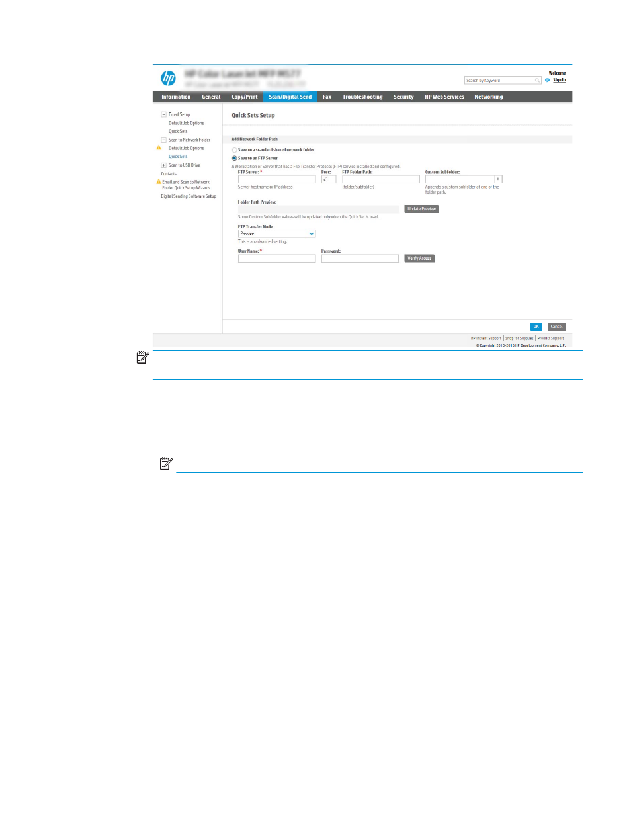Screen dimensions: 631x840
Task: Switch to the Networking tab
Action: [x=488, y=97]
